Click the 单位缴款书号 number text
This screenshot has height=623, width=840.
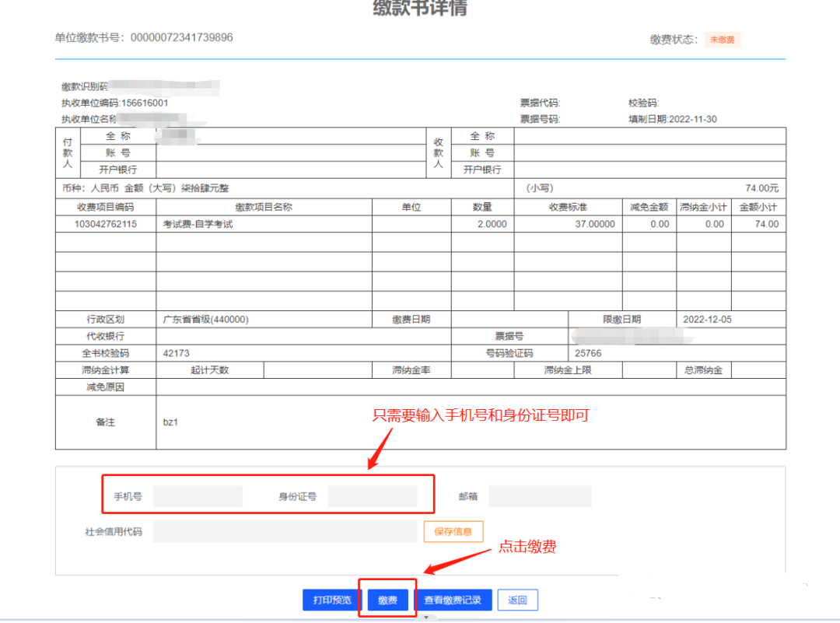[x=181, y=37]
